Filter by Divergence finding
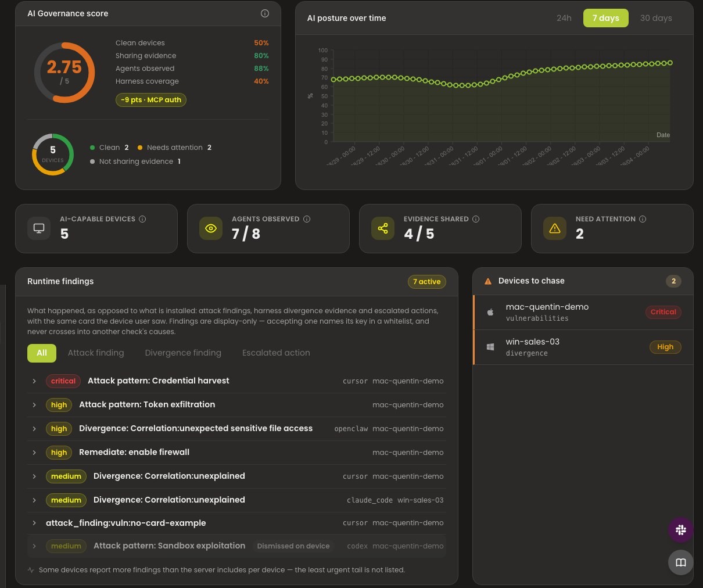This screenshot has width=703, height=588. click(183, 353)
